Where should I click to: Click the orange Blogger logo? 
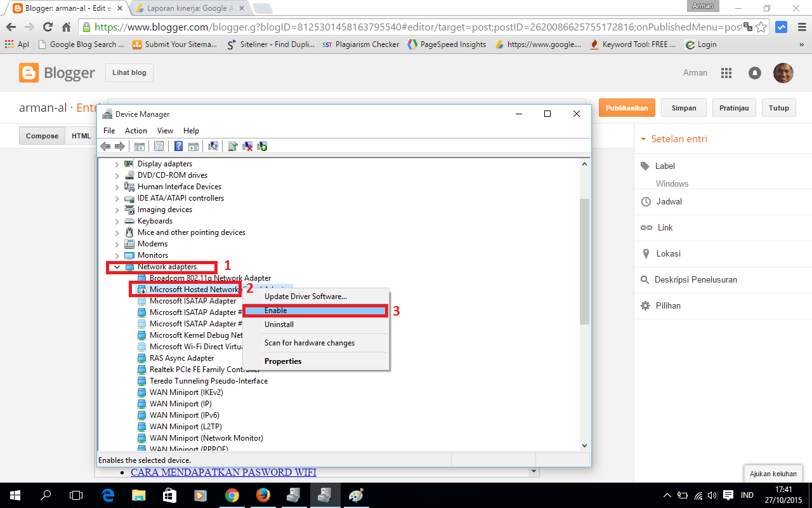point(29,73)
